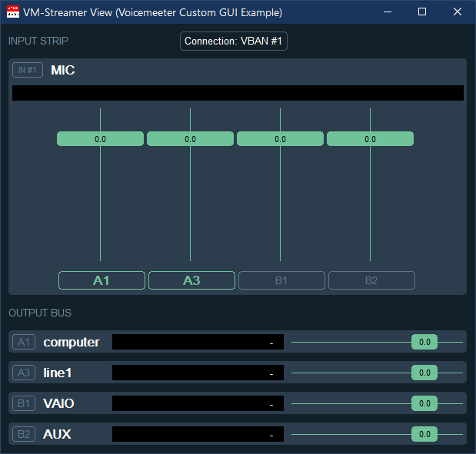Adjust the B1 send fader knob on MIC strip
The width and height of the screenshot is (476, 454).
(280, 139)
